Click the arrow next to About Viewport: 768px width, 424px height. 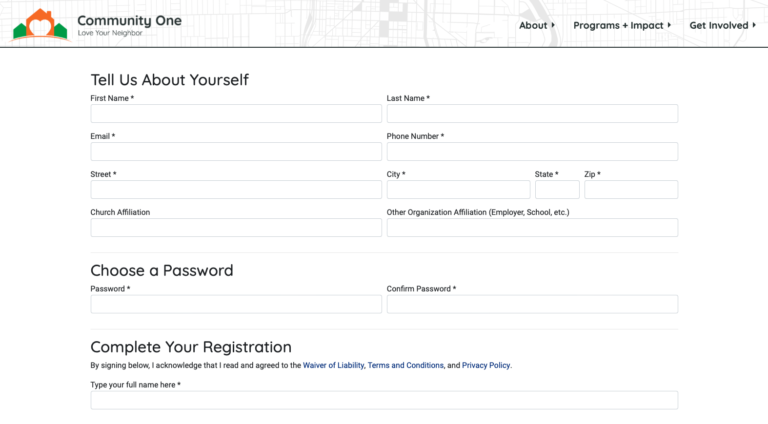pyautogui.click(x=553, y=25)
